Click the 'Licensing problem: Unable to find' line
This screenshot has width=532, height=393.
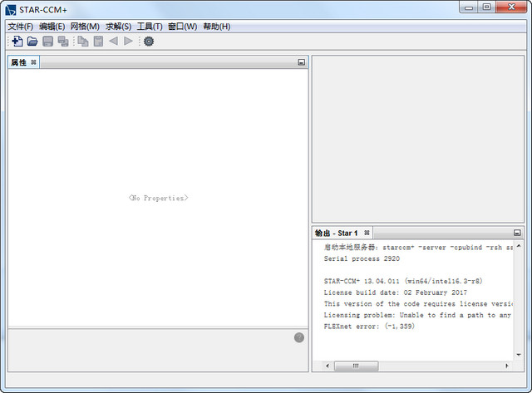coord(418,315)
